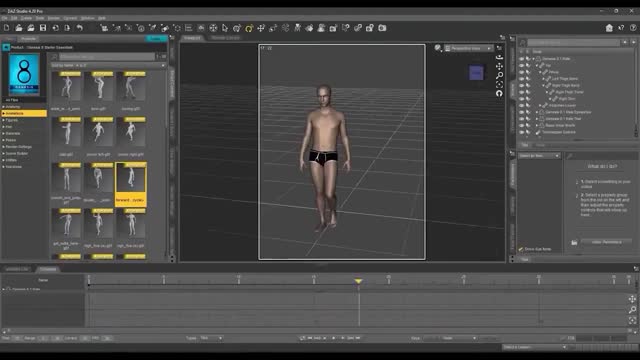Expand the Abdomen Lower tree node

tap(540, 105)
